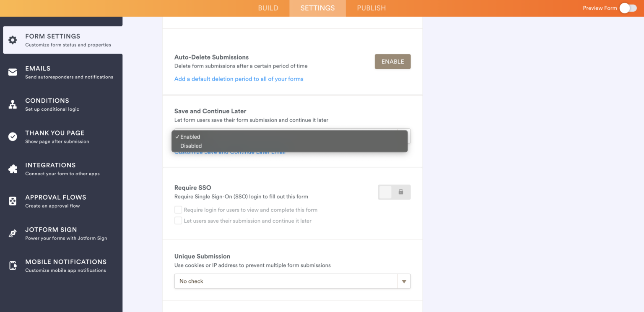Select the Approval Flows sidebar icon
Image resolution: width=644 pixels, height=312 pixels.
point(13,201)
